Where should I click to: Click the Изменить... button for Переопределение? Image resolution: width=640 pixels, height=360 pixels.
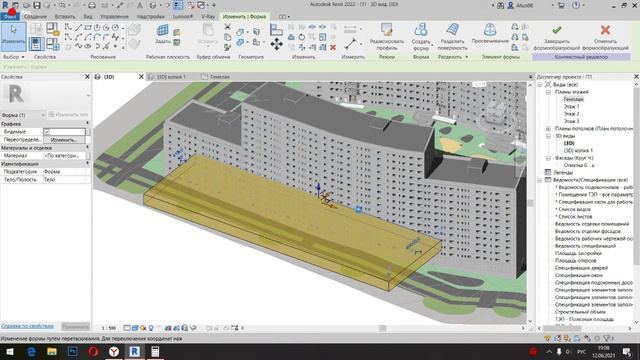pos(64,140)
